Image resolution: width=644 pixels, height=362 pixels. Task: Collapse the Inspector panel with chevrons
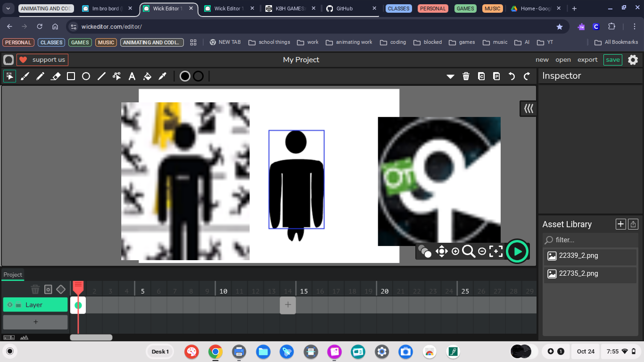[x=528, y=108]
